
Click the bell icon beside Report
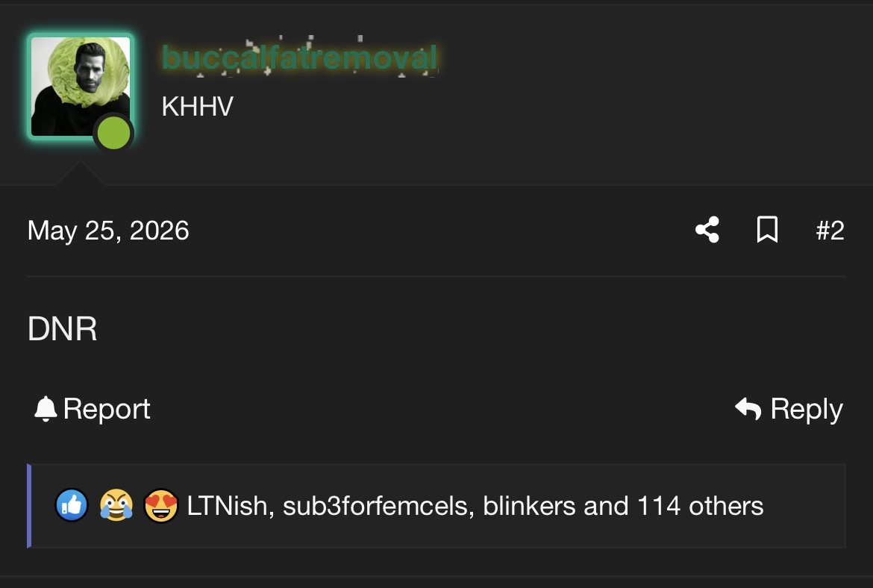(x=46, y=409)
